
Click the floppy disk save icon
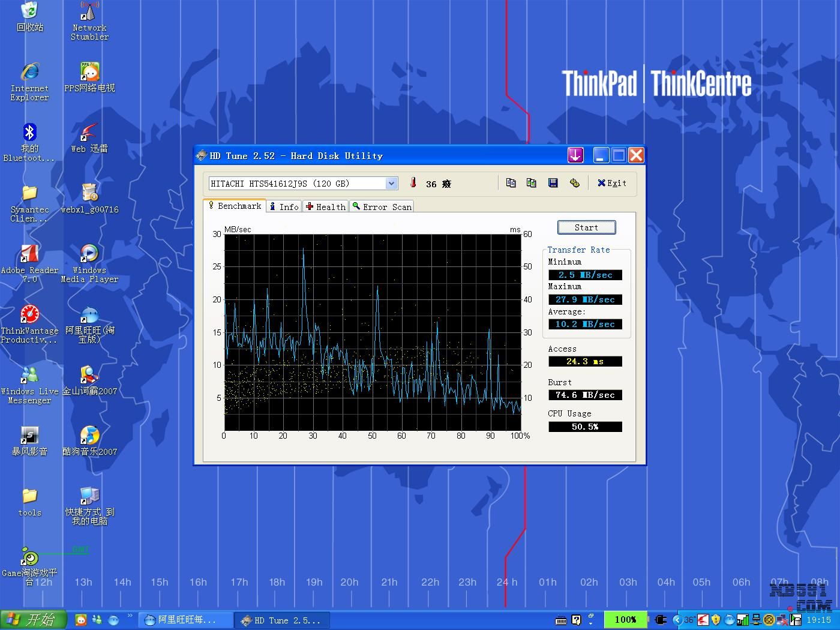(x=553, y=183)
